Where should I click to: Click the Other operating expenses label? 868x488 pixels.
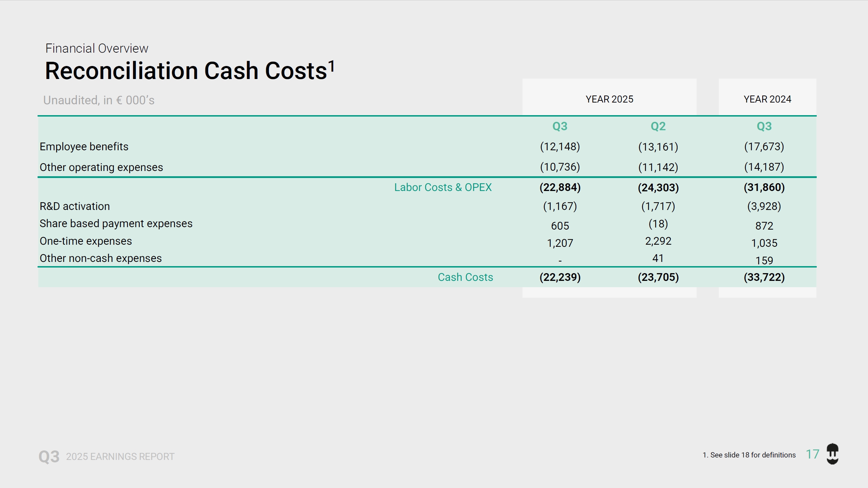pyautogui.click(x=101, y=167)
